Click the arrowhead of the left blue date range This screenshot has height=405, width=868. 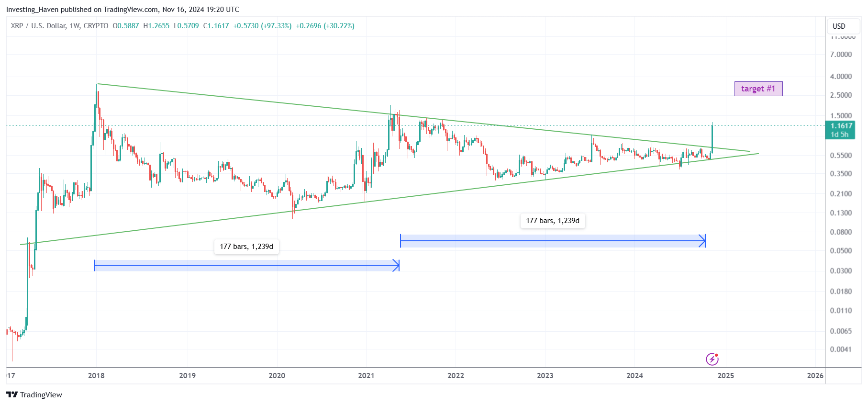[x=396, y=265]
